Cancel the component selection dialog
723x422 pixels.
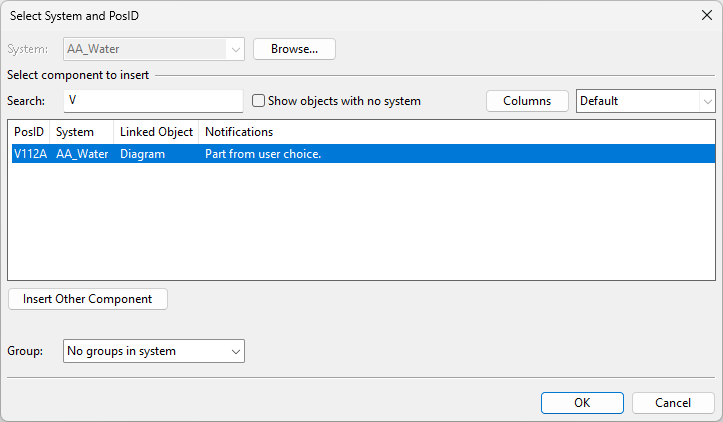click(x=673, y=403)
